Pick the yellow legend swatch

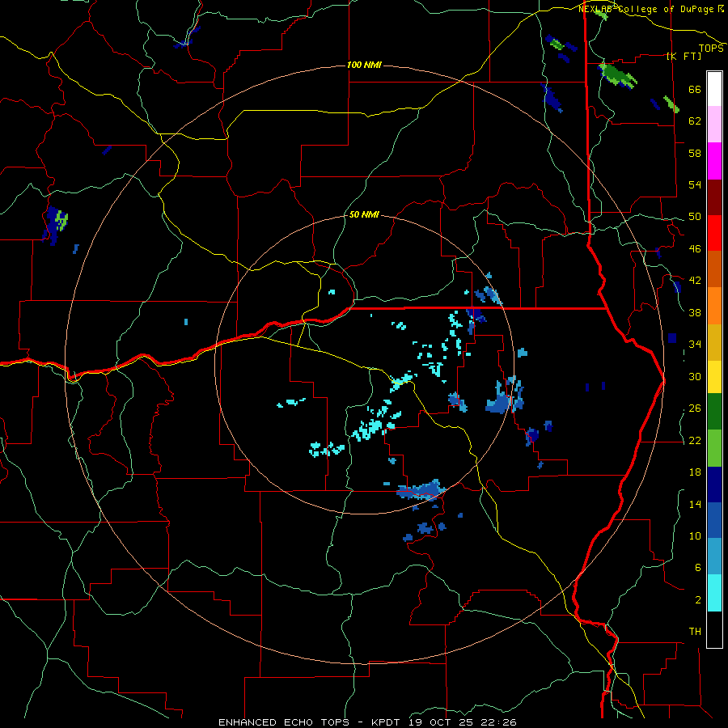click(714, 376)
